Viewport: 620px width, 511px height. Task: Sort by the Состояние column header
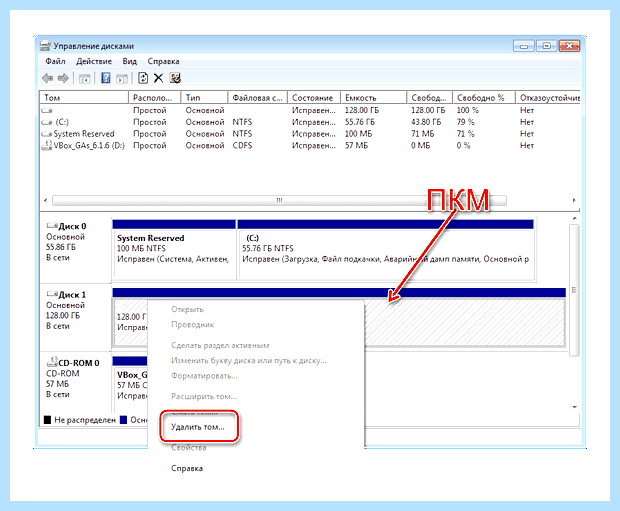tap(314, 98)
